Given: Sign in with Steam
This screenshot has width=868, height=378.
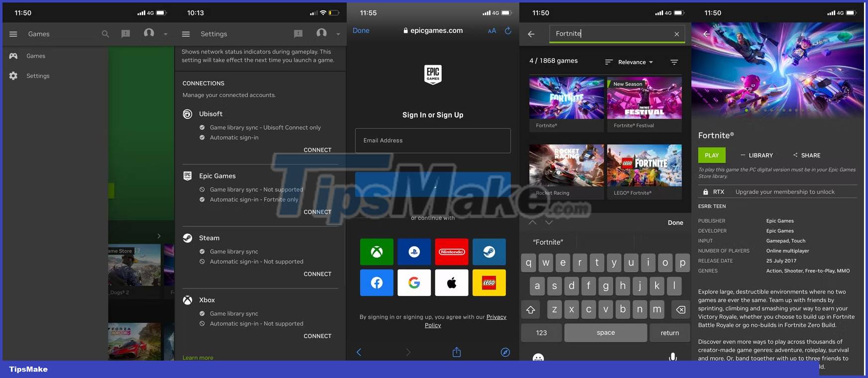Looking at the screenshot, I should point(489,252).
